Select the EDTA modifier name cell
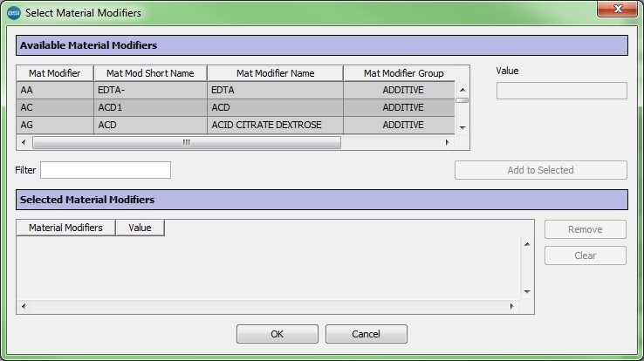This screenshot has width=644, height=361. coord(275,90)
